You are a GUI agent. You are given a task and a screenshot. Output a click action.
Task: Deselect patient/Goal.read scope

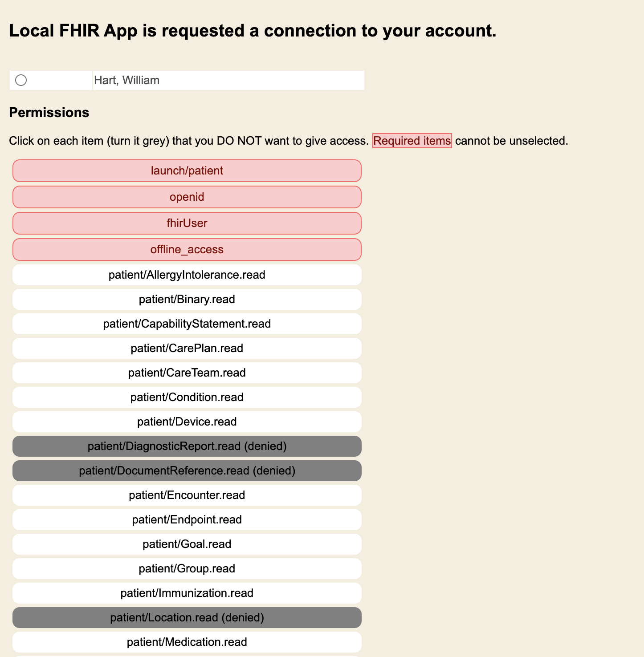[187, 544]
